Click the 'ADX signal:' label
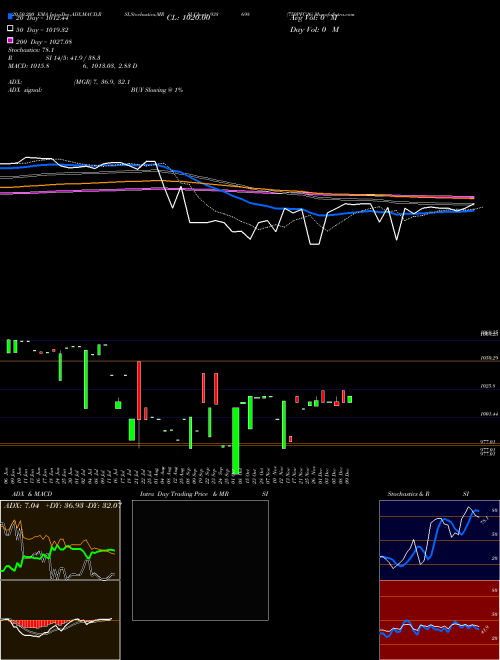The height and width of the screenshot is (660, 500). pos(25,90)
